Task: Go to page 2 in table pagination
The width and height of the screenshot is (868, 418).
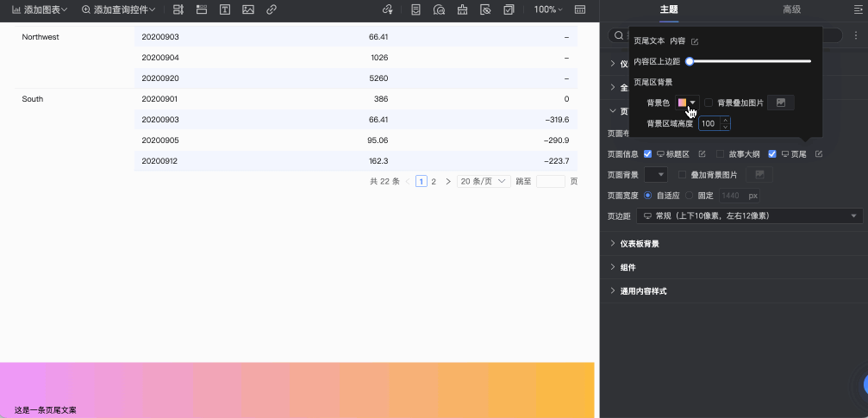Action: coord(434,182)
